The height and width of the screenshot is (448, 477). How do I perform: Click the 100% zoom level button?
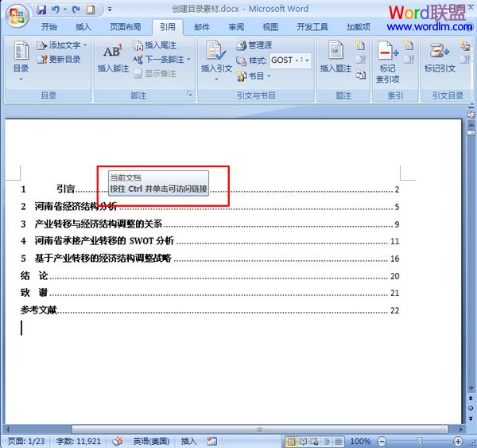[360, 442]
